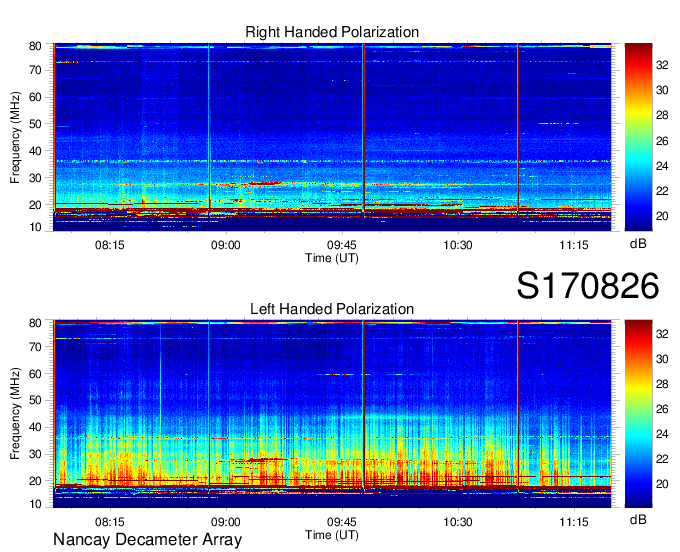Viewport: 680px width, 552px height.
Task: Click the Left Handed Polarization title
Action: (x=332, y=309)
